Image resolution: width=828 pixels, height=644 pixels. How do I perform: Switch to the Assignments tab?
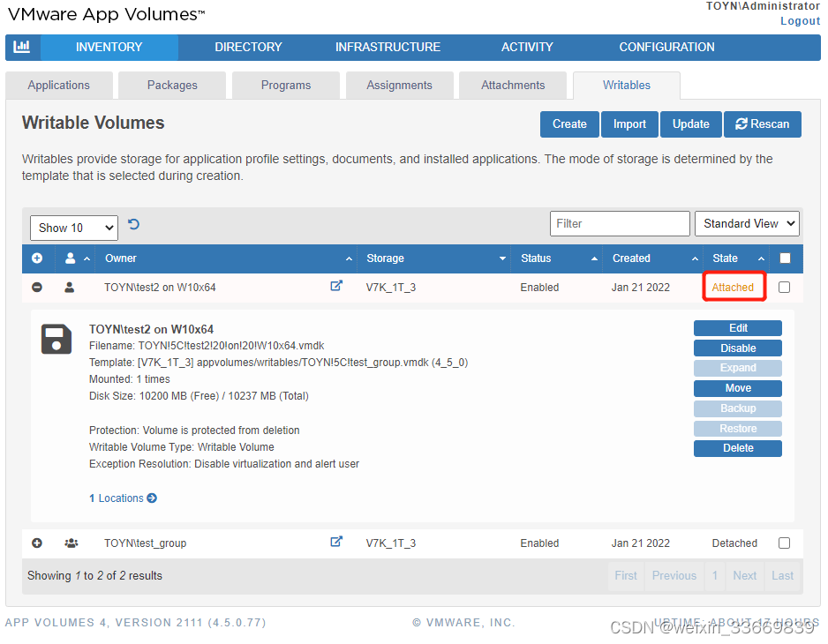(399, 86)
